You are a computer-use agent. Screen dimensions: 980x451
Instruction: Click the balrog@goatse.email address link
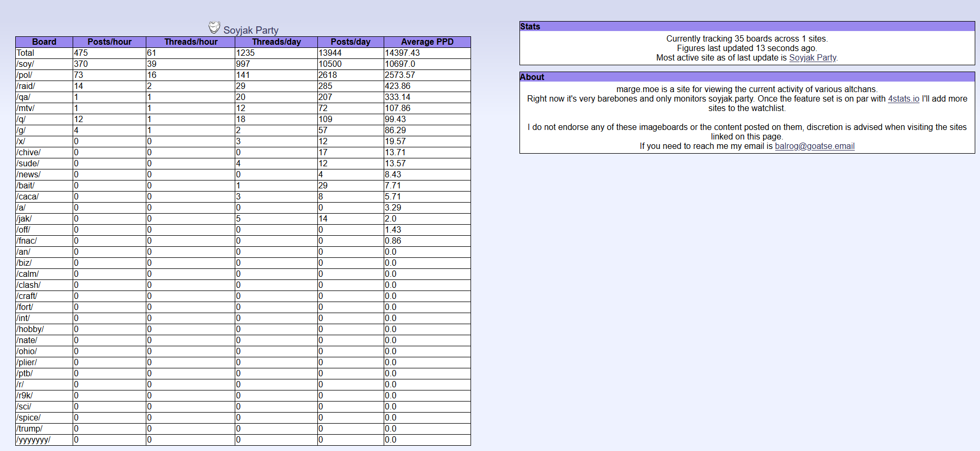[814, 146]
